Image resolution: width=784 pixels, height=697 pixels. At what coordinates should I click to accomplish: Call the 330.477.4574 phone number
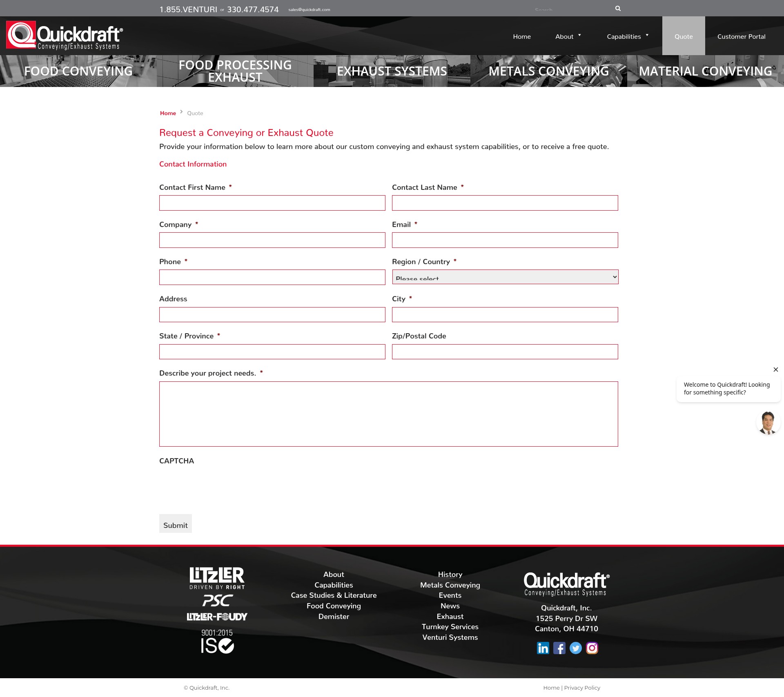point(253,9)
